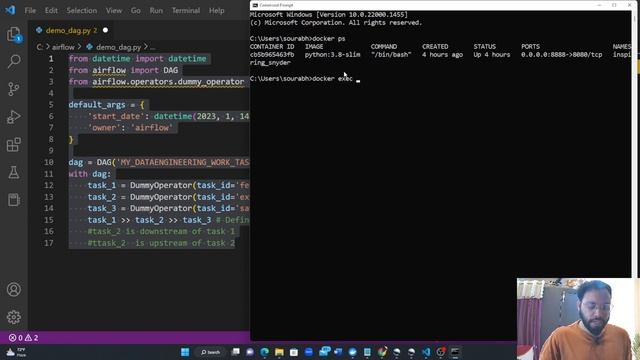Screen dimensions: 640x360
Task: Click line number 17 in the editor
Action: pos(49,243)
